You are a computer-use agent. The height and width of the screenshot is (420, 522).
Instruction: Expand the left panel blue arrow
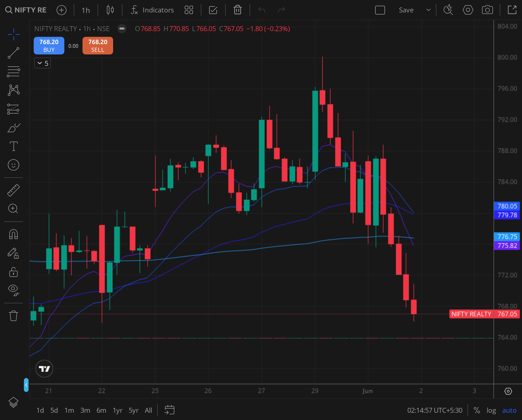[26, 385]
